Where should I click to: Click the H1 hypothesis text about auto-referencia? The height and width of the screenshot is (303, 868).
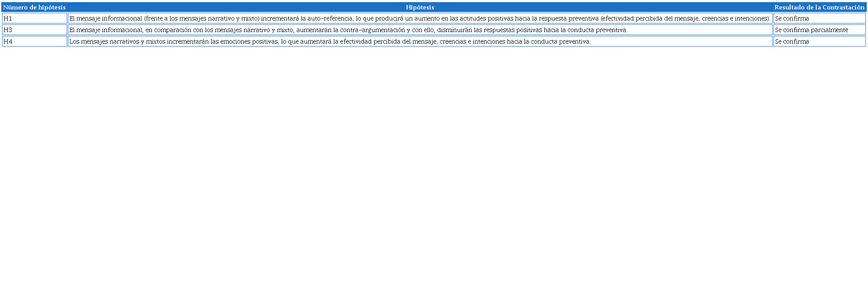419,18
